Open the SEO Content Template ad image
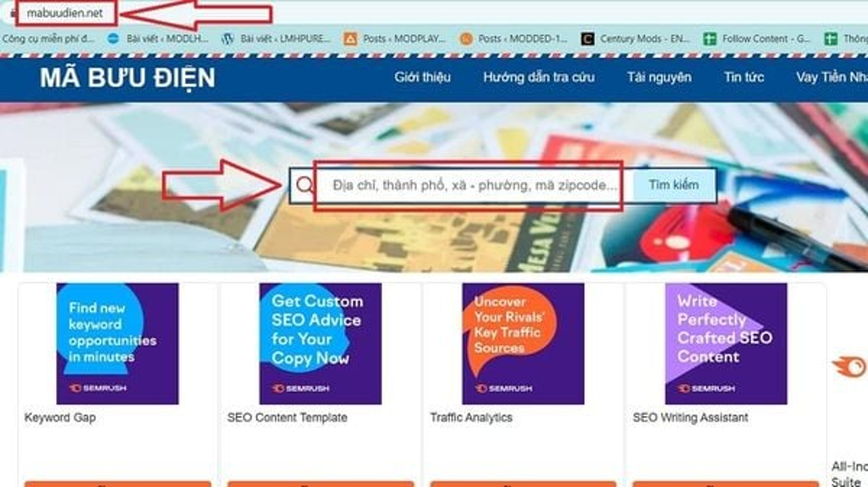Image resolution: width=868 pixels, height=487 pixels. pyautogui.click(x=320, y=344)
